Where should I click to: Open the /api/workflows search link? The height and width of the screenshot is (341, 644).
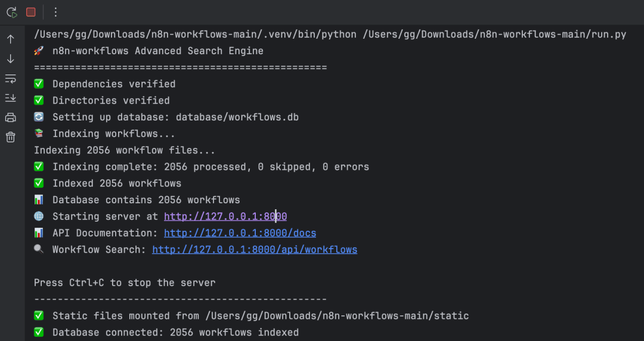(x=255, y=249)
